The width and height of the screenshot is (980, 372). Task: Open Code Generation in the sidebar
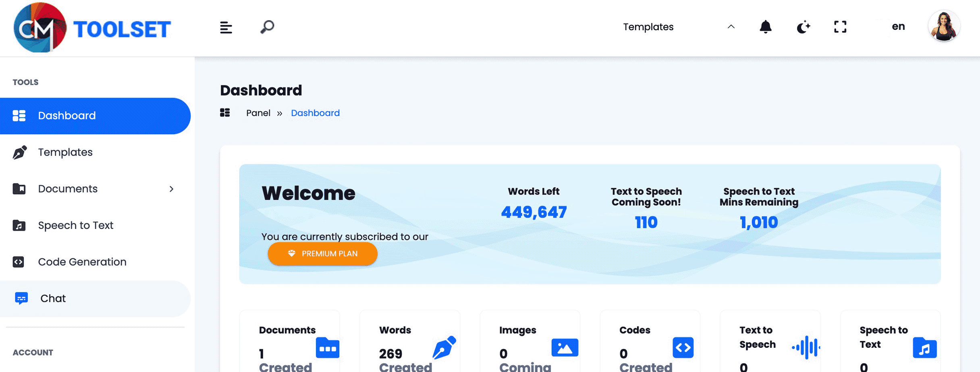(x=95, y=262)
